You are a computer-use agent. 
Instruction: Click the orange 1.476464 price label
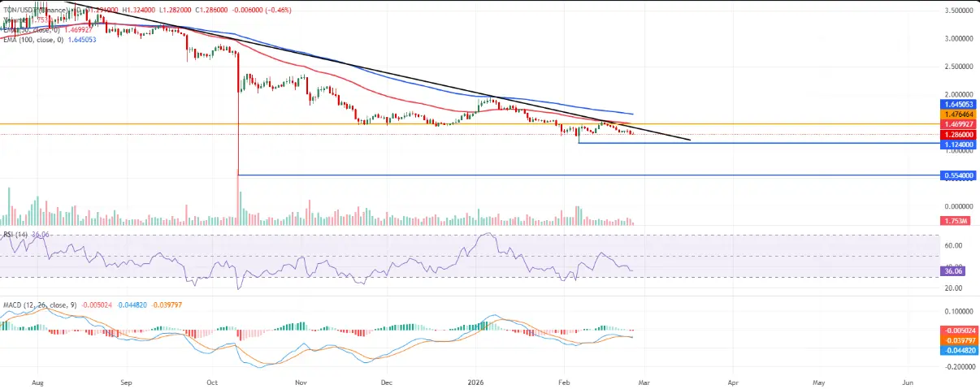(x=959, y=115)
